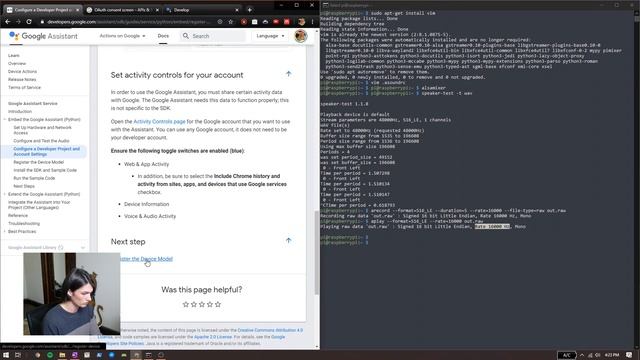Open Task View in the taskbar
This screenshot has width=640, height=360.
(x=18, y=355)
